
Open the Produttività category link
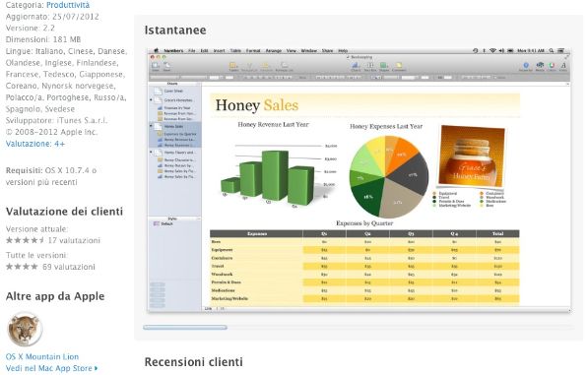click(x=68, y=5)
